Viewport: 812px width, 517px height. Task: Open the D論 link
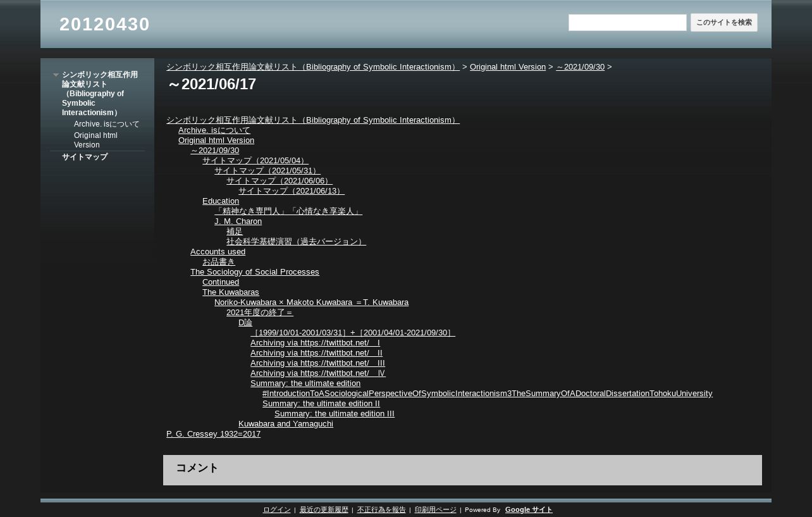245,323
